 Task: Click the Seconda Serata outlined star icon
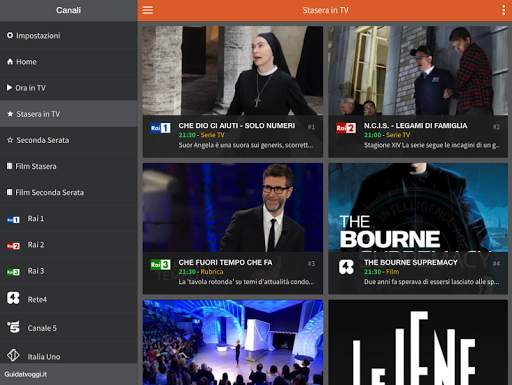tap(10, 140)
